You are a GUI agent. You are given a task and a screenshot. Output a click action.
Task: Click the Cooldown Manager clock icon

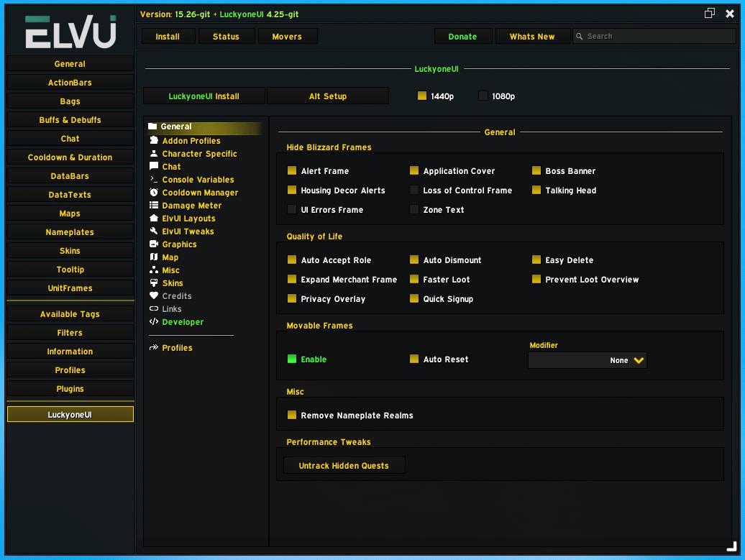[x=154, y=193]
